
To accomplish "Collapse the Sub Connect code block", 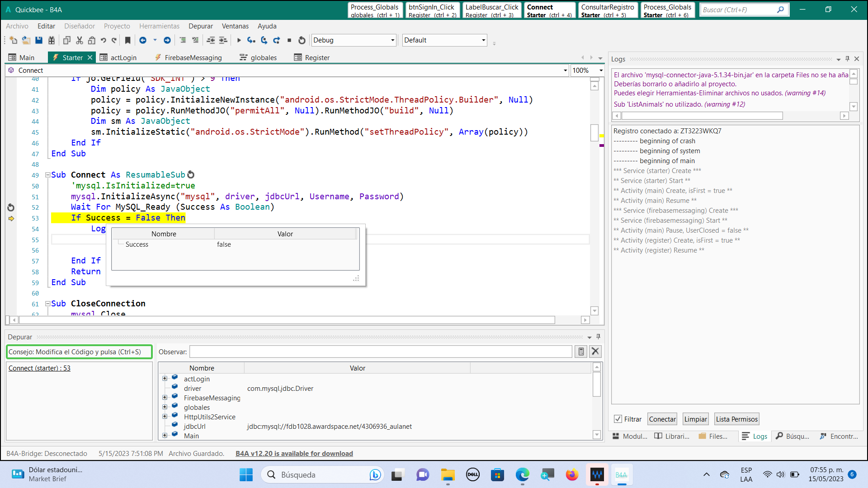I will coord(47,175).
